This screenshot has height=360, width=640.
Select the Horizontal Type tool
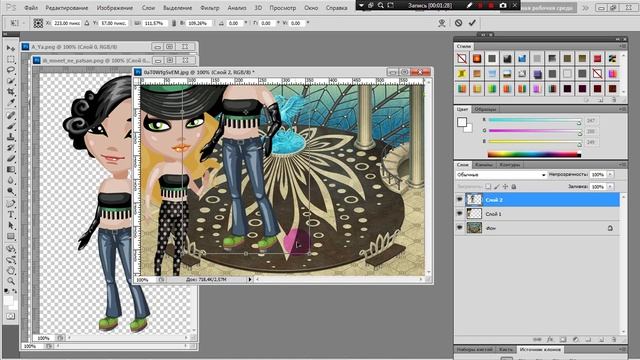11,215
